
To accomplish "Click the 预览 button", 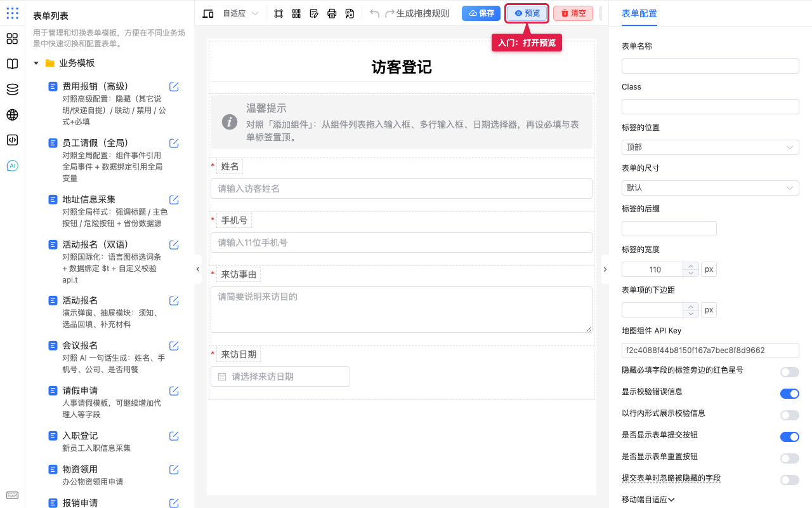I will [527, 13].
